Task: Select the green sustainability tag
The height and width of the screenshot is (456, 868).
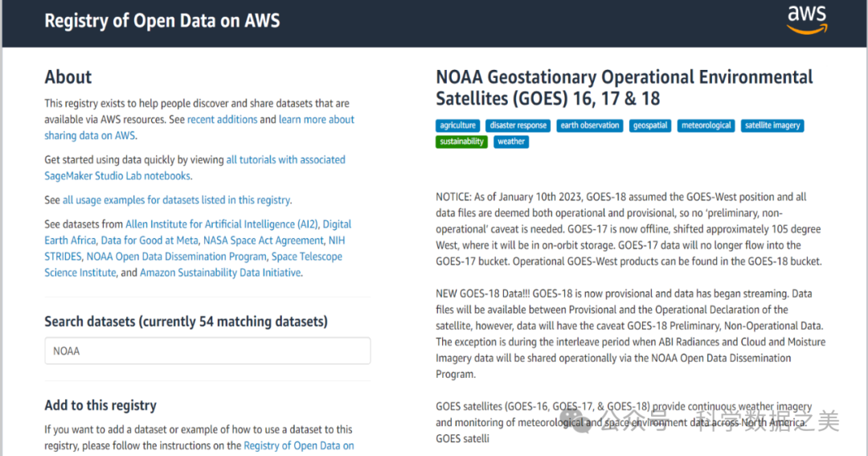Action: coord(461,142)
